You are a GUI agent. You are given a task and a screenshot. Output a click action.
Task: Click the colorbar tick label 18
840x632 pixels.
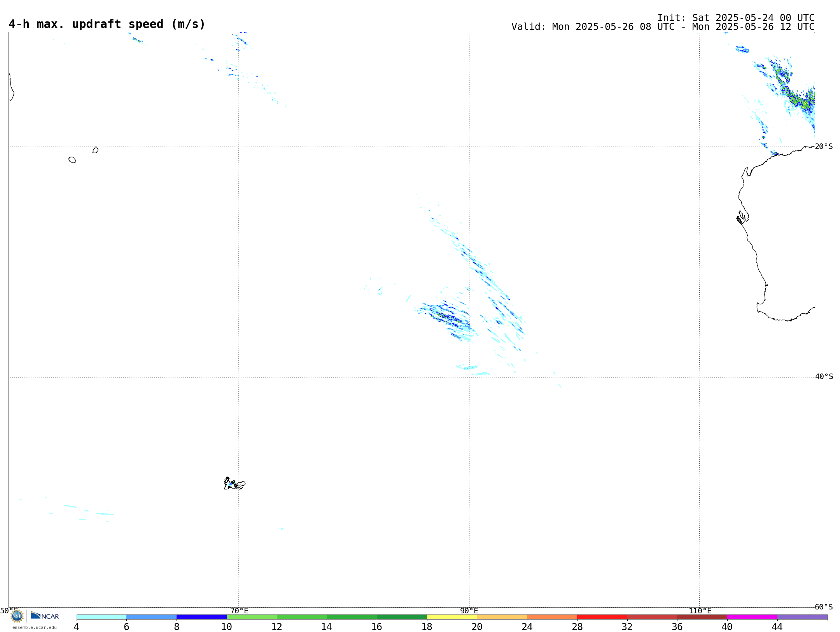pyautogui.click(x=427, y=627)
